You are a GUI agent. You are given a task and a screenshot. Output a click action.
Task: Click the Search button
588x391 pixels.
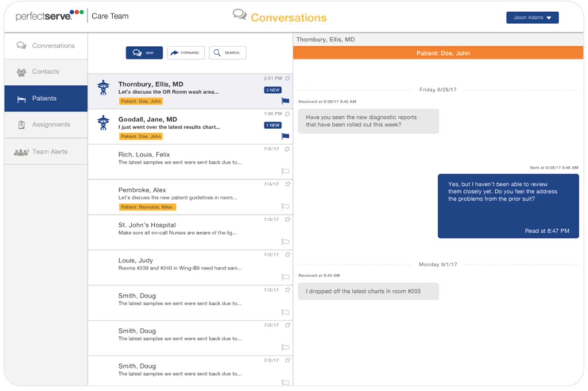point(227,53)
